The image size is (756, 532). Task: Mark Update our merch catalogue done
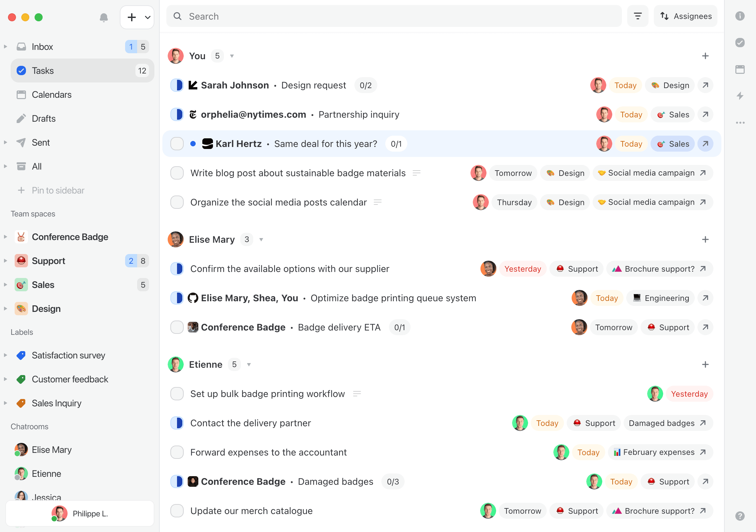177,511
